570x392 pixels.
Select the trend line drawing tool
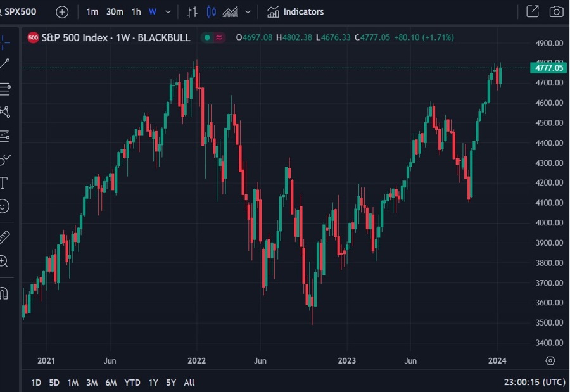click(x=5, y=63)
